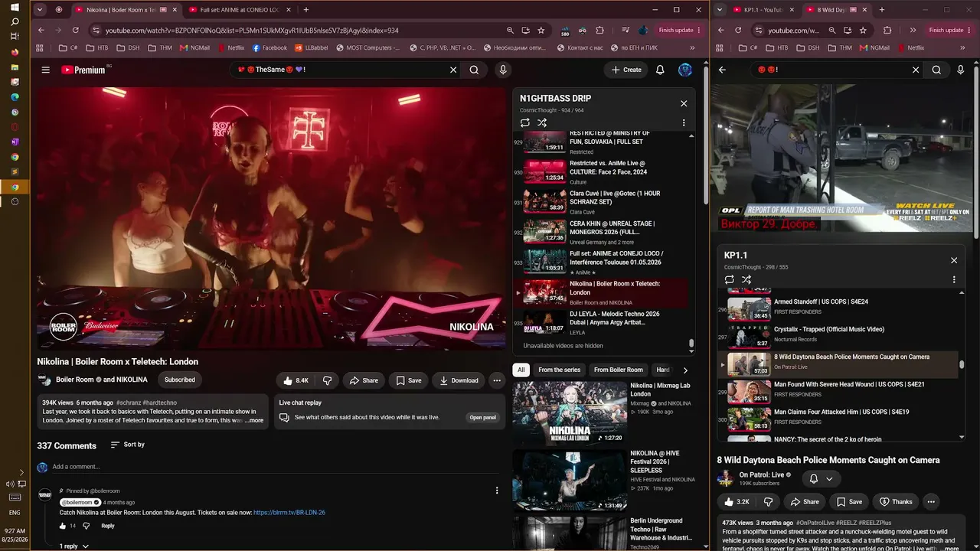Open YouTube notifications bell in left window

pos(660,70)
